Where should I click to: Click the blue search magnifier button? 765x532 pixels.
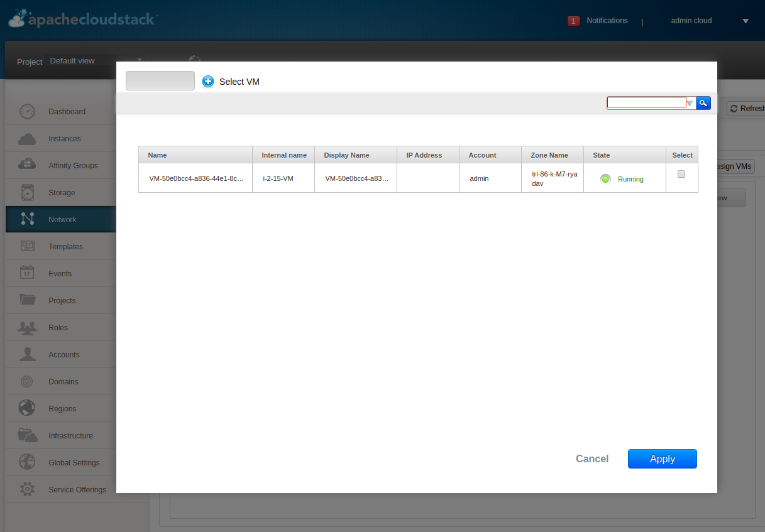click(703, 103)
